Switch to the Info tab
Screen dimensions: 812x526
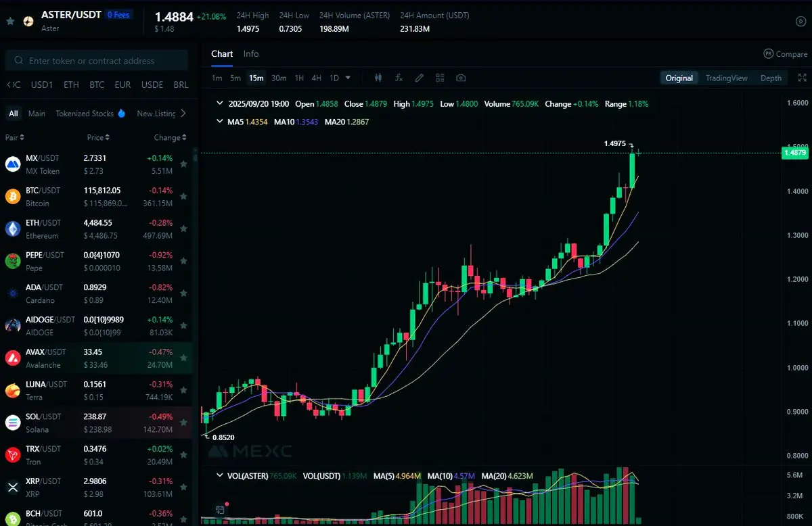[x=251, y=54]
